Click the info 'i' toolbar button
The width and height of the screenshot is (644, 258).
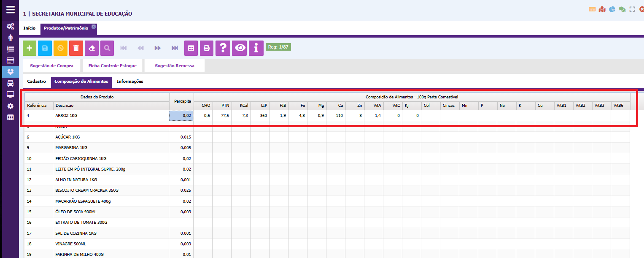pyautogui.click(x=256, y=48)
